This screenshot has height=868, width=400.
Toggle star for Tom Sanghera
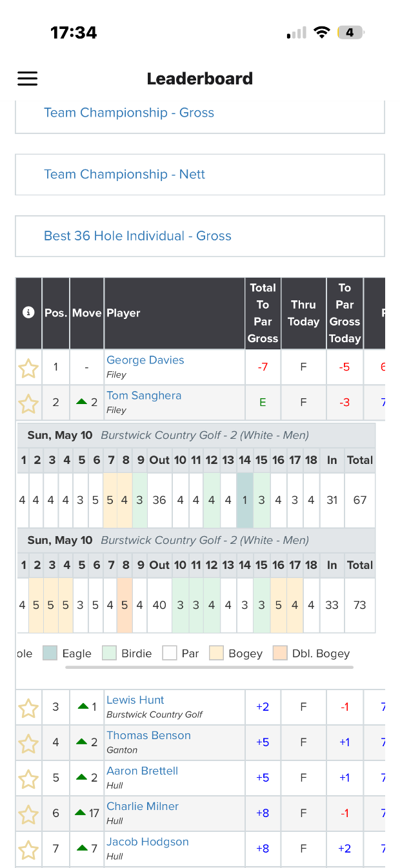click(x=28, y=405)
